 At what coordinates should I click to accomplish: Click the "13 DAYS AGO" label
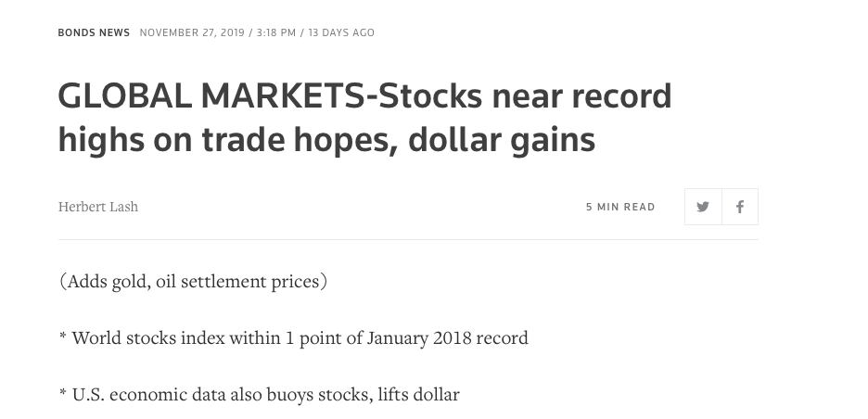coord(341,32)
